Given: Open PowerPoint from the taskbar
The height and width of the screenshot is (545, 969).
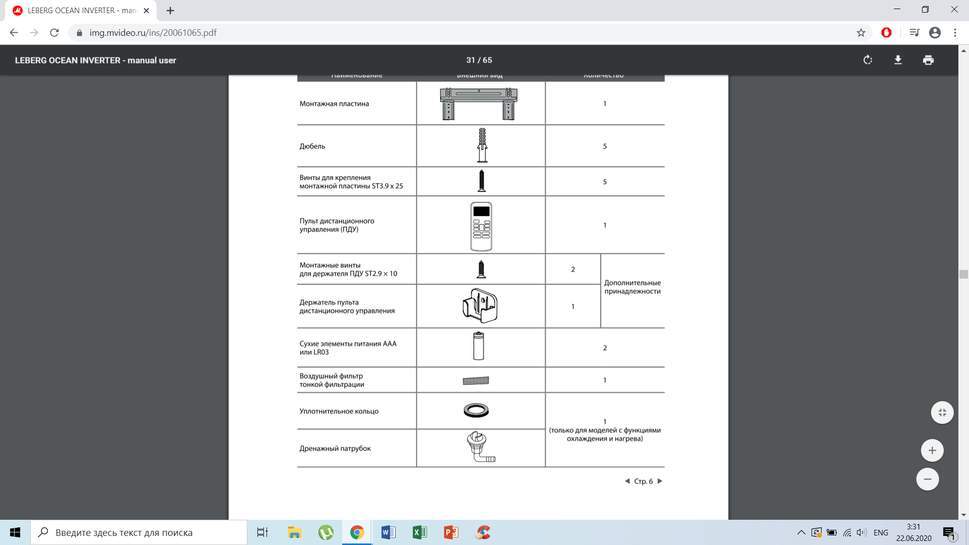Looking at the screenshot, I should tap(451, 532).
